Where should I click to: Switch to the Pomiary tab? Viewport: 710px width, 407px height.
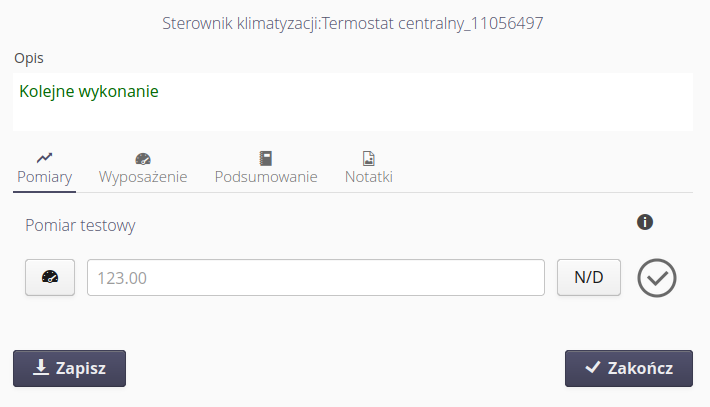click(45, 177)
